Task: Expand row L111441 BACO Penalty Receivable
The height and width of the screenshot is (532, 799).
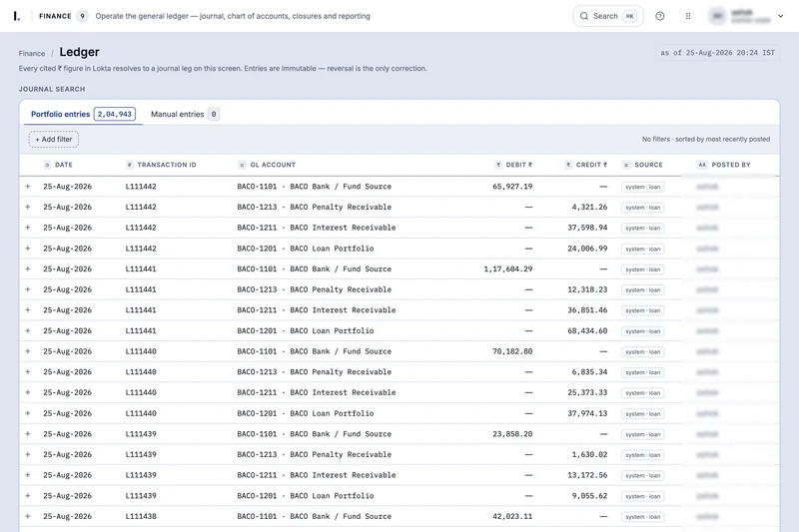Action: 28,289
